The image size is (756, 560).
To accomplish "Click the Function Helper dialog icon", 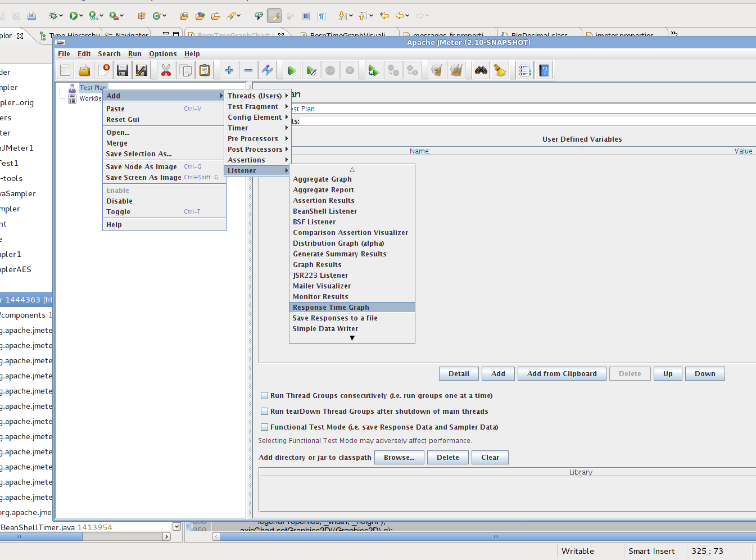I will pos(524,70).
